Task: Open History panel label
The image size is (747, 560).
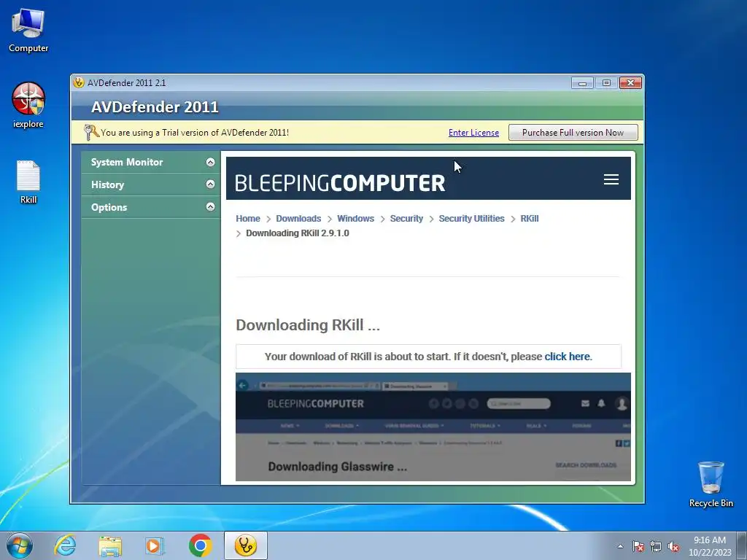Action: click(x=107, y=184)
